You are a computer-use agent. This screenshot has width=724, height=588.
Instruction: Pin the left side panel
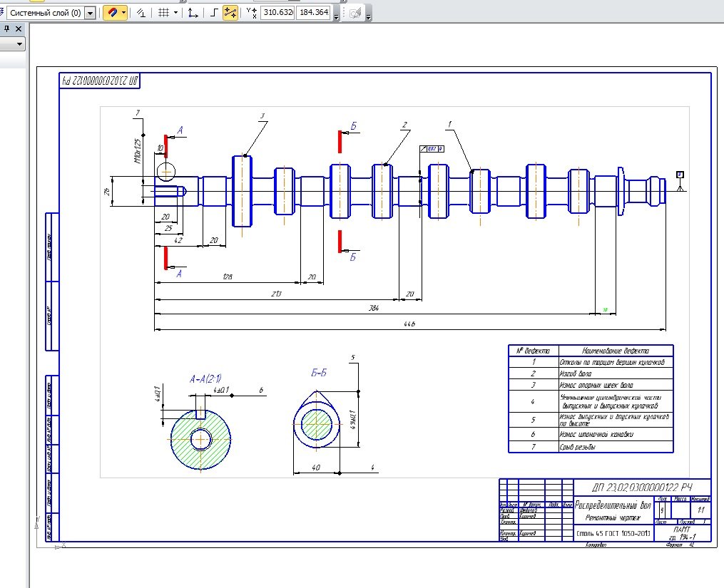(6, 29)
